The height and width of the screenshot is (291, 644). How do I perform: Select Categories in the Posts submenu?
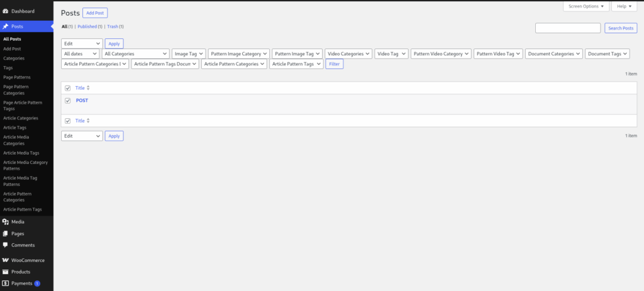tap(14, 58)
